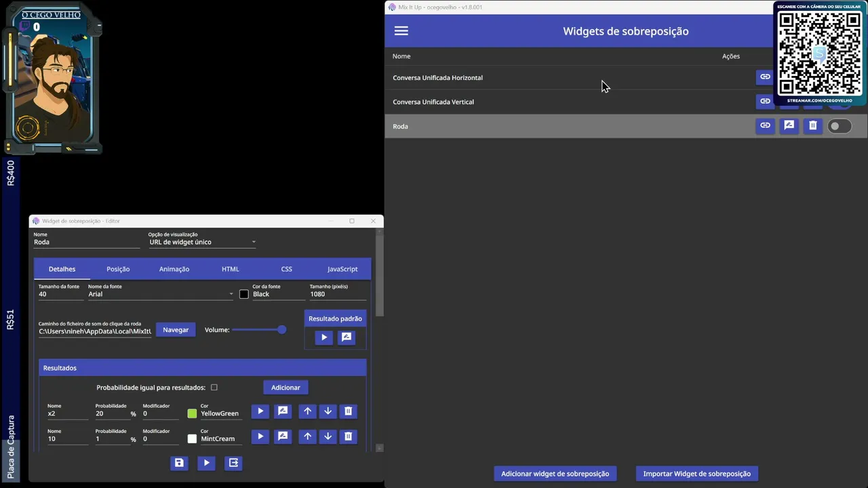Open the CSS tab
Screen dimensions: 868x488
coord(287,269)
